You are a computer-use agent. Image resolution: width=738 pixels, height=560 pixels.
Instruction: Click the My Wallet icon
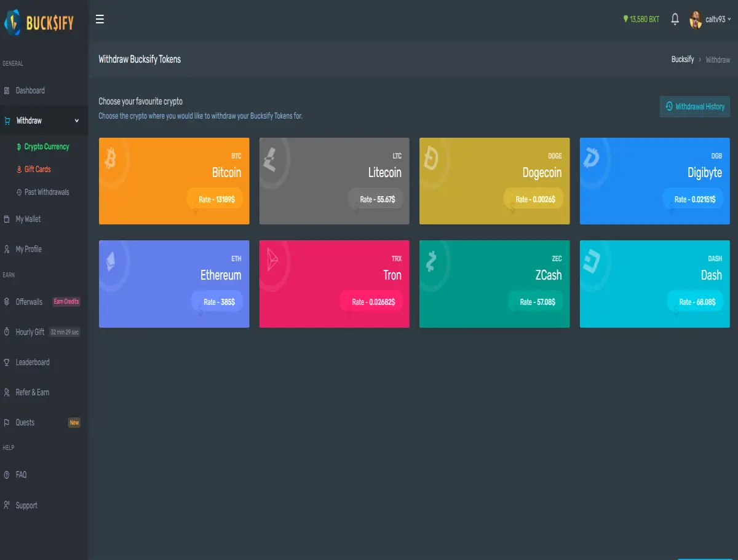7,219
